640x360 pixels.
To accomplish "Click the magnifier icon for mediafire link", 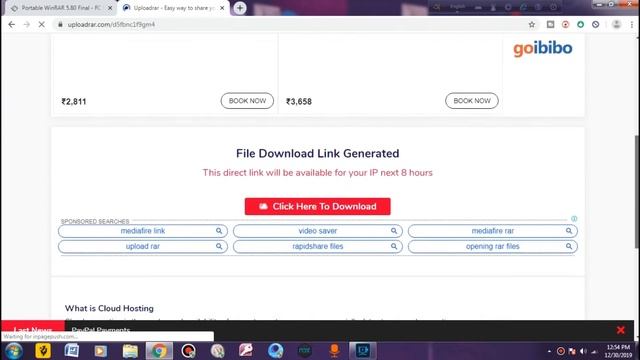I will tap(219, 231).
